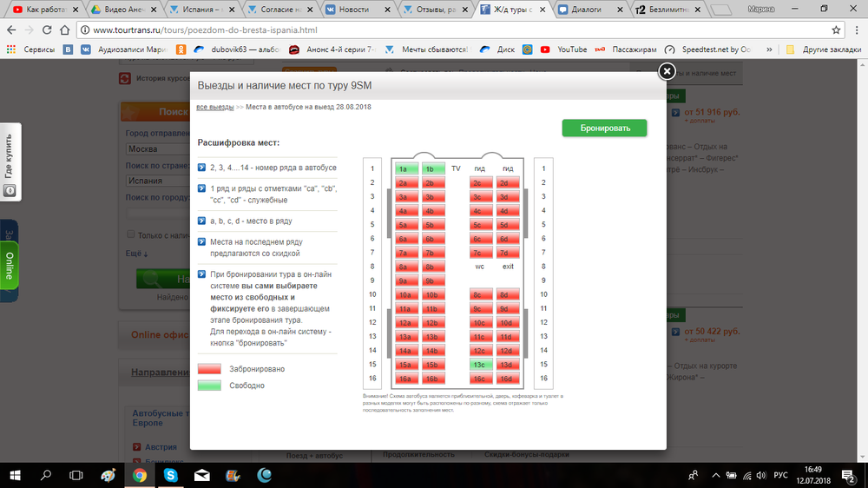Viewport: 868px width, 488px height.
Task: Click booked seat 16d in last row
Action: coord(507,379)
